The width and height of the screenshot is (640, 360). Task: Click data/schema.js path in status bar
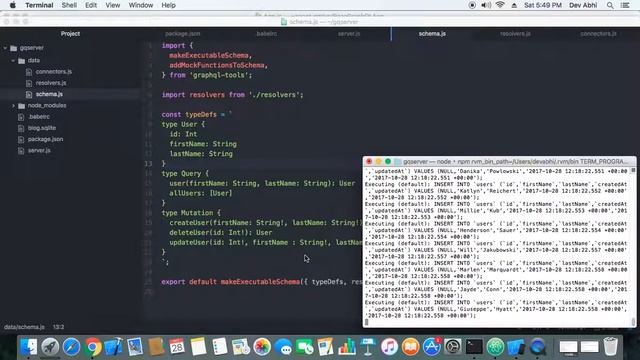pyautogui.click(x=24, y=327)
